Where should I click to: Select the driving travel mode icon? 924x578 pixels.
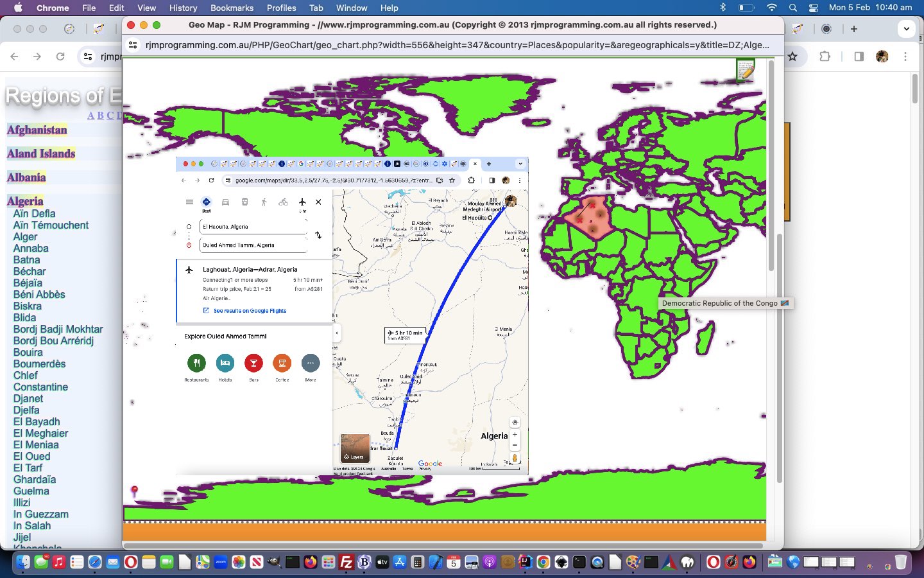coord(225,202)
